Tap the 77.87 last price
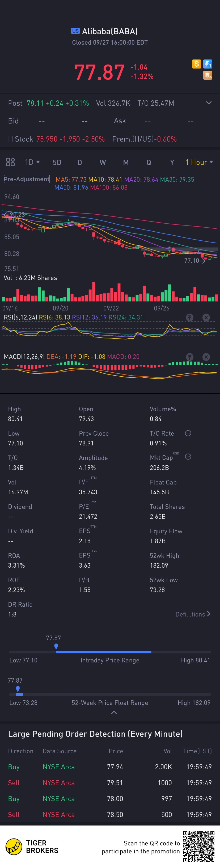The image size is (220, 868). (x=99, y=72)
